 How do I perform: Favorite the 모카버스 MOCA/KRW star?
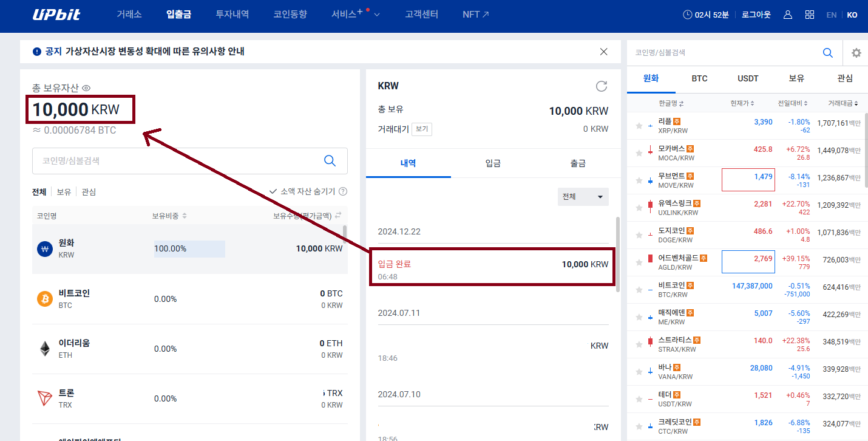click(x=639, y=153)
